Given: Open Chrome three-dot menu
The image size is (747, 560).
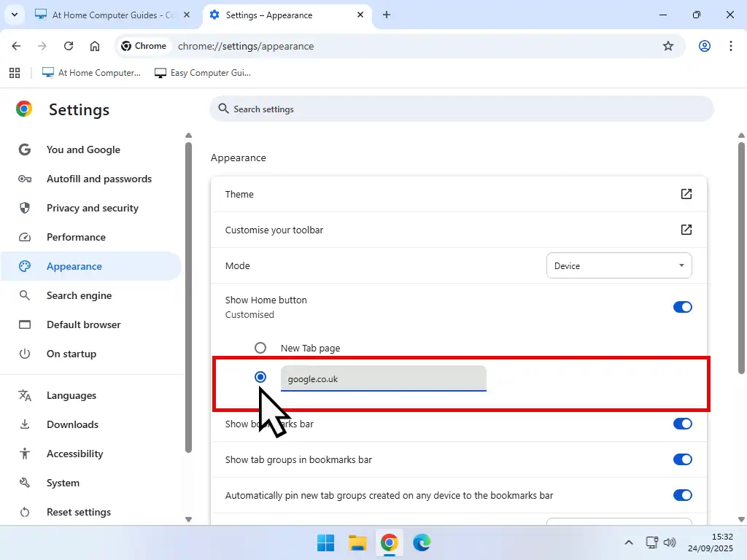Looking at the screenshot, I should click(x=730, y=46).
